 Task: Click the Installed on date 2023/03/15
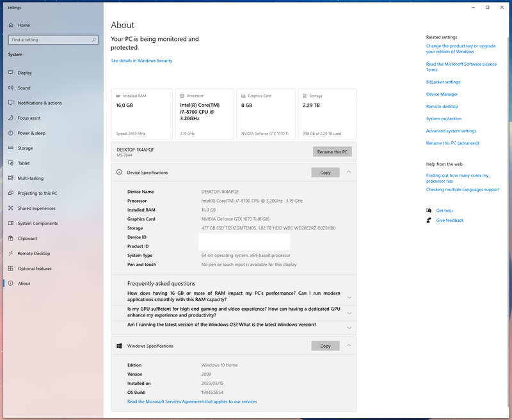[x=212, y=383]
